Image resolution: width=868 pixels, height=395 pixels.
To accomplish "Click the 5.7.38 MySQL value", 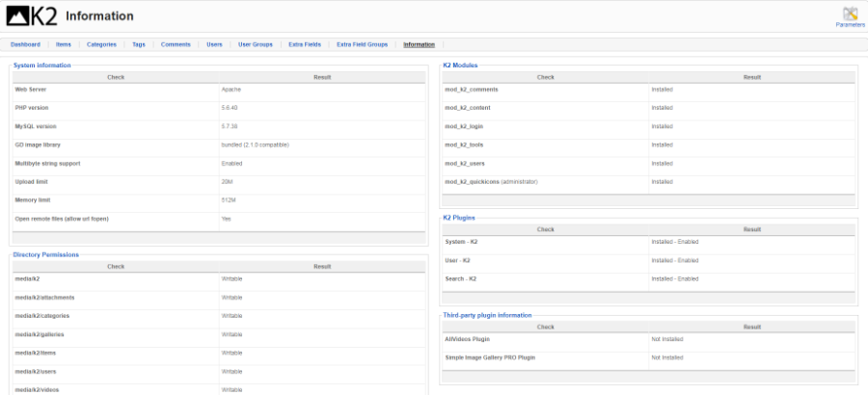I will 230,126.
